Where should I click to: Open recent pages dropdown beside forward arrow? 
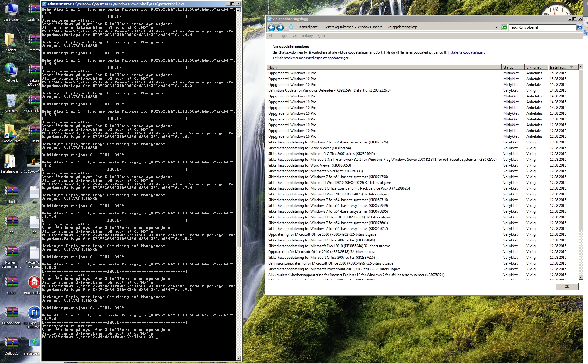point(286,28)
